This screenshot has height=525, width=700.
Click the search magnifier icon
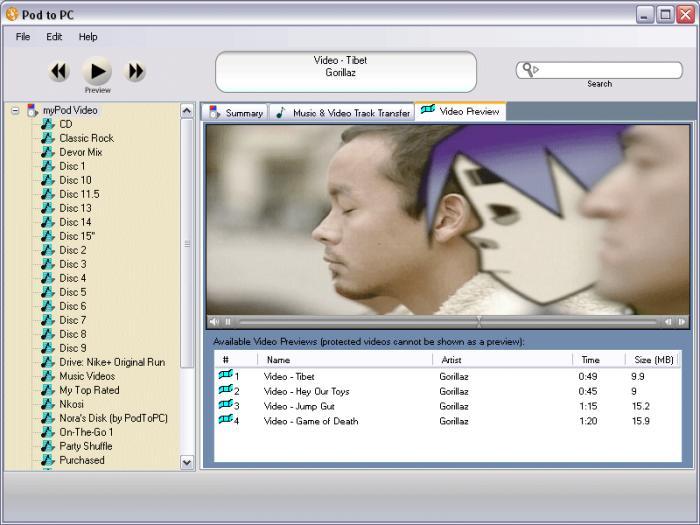tap(530, 70)
